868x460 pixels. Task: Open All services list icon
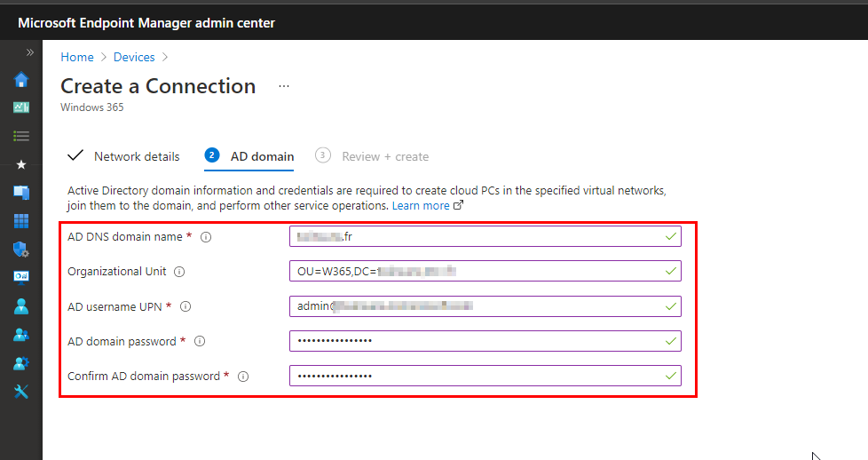21,136
